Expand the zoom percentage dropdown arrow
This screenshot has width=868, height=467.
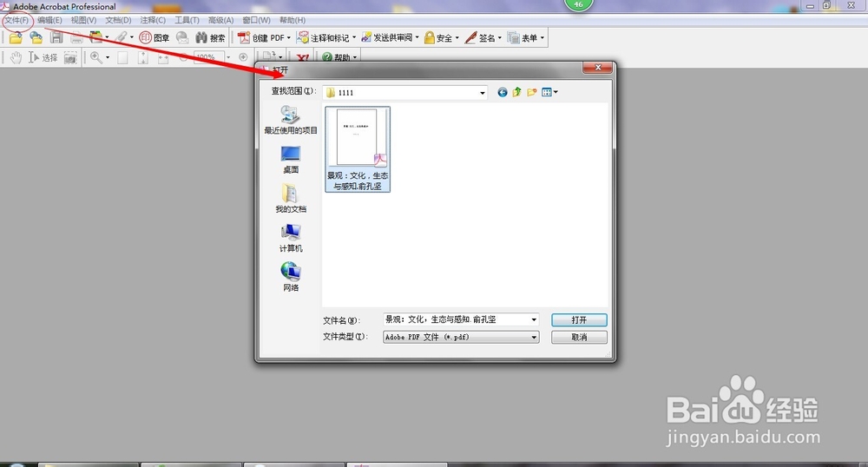point(228,57)
